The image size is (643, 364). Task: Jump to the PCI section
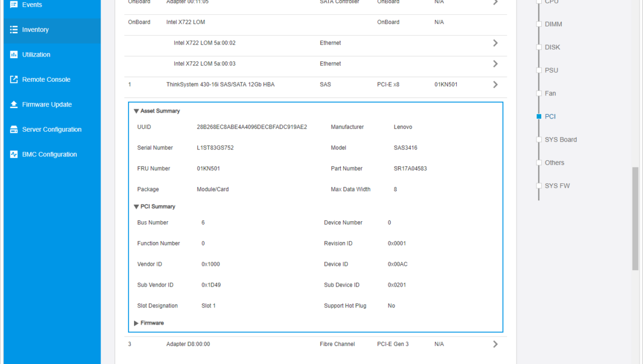tap(550, 117)
